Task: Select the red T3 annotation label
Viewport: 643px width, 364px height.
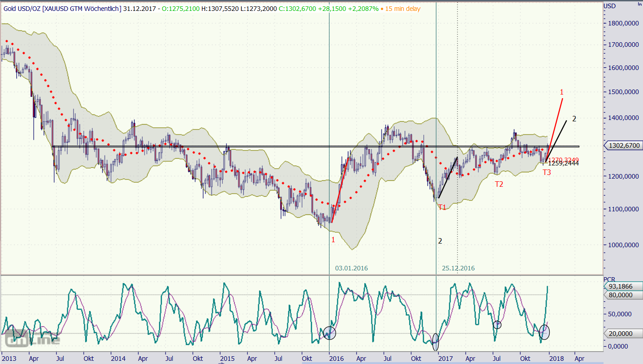Action: (547, 173)
